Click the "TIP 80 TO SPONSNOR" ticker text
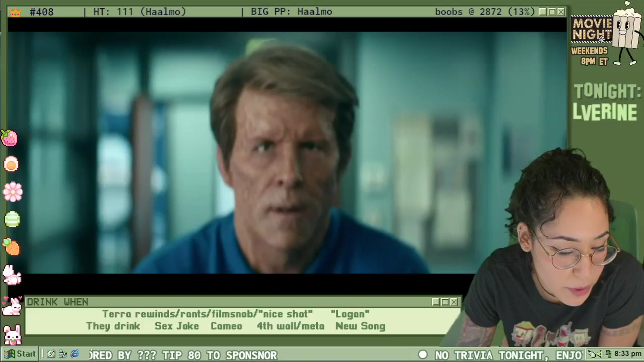 pyautogui.click(x=220, y=355)
